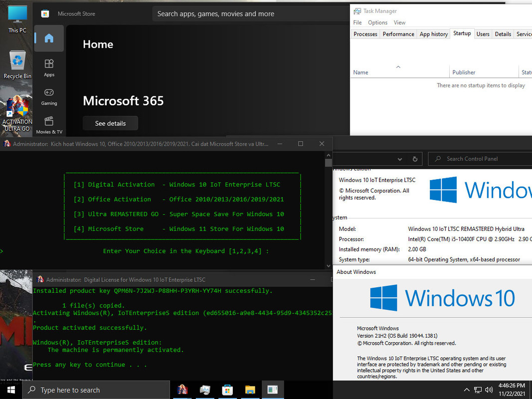The width and height of the screenshot is (532, 399).
Task: Click console scrollbar down arrow
Action: point(328,266)
